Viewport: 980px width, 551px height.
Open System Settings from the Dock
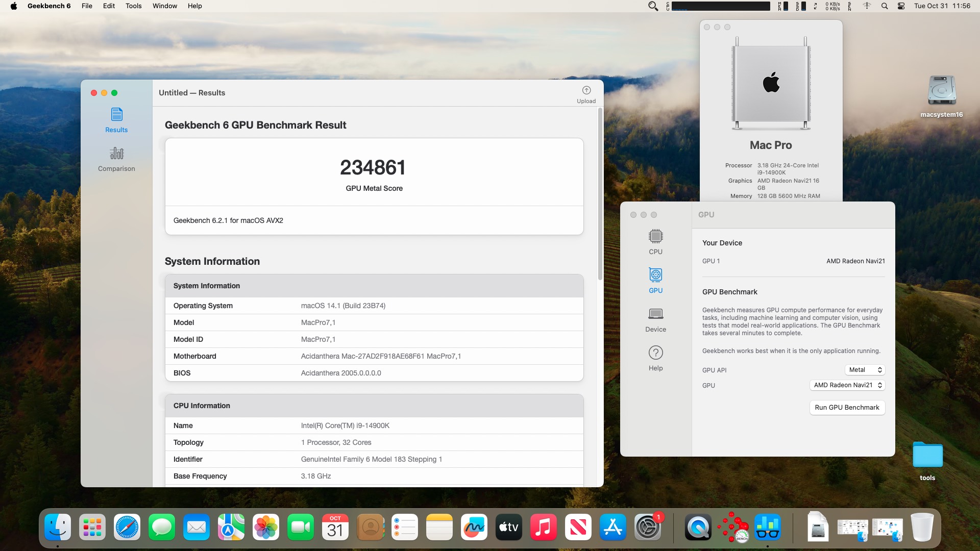coord(648,527)
